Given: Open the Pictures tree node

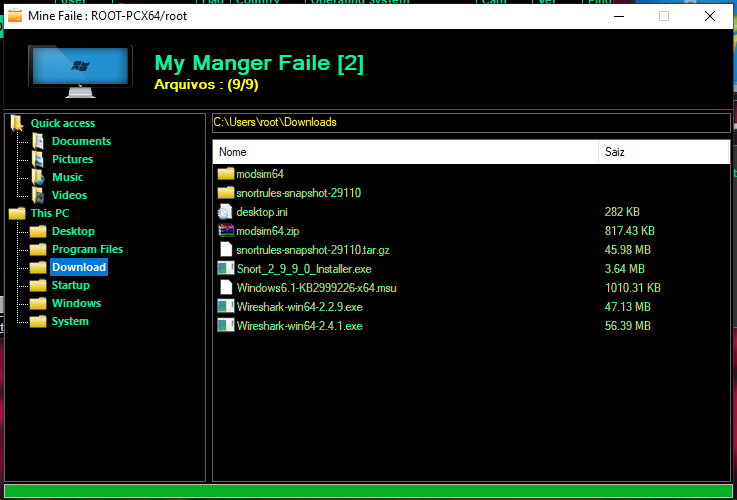Looking at the screenshot, I should (72, 159).
